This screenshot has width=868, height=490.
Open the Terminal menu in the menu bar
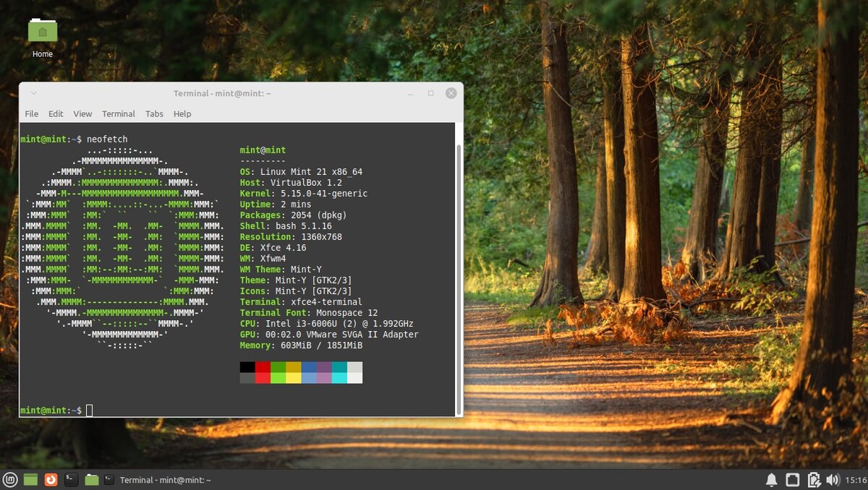(x=118, y=113)
